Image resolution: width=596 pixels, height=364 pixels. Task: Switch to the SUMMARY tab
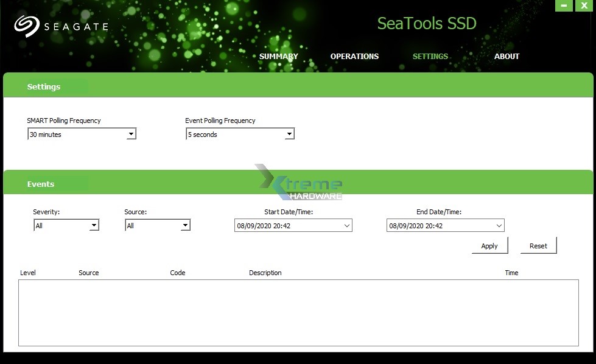[278, 56]
